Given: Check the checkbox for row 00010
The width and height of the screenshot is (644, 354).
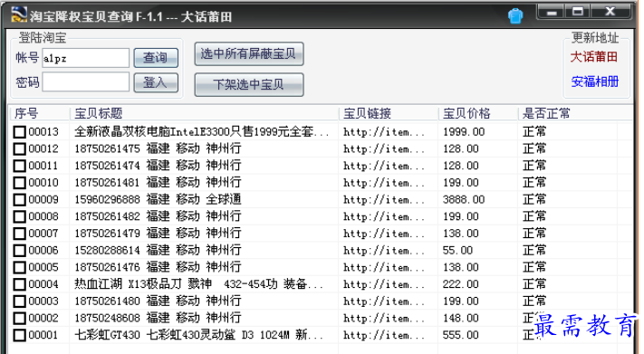Looking at the screenshot, I should (x=19, y=183).
